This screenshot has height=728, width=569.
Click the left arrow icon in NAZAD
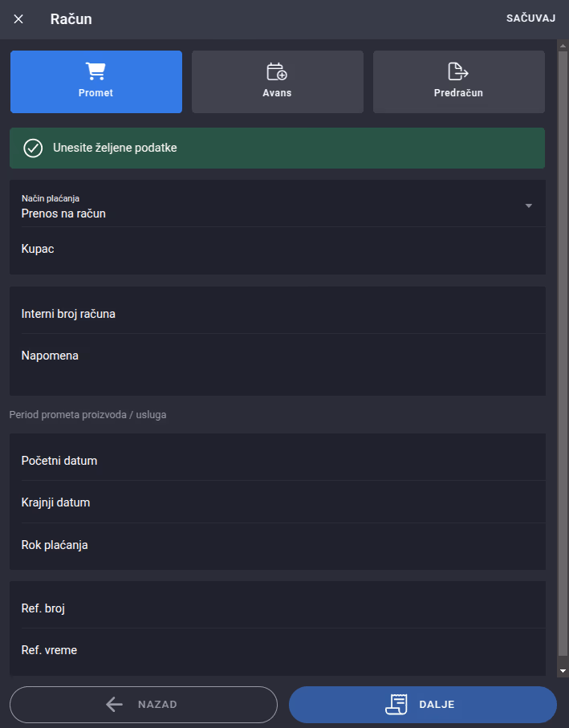click(x=114, y=704)
